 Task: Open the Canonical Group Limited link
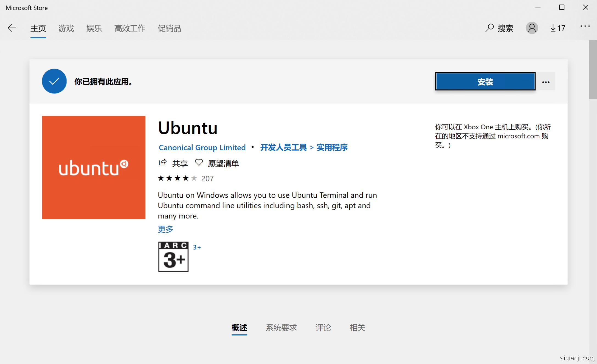pyautogui.click(x=202, y=147)
